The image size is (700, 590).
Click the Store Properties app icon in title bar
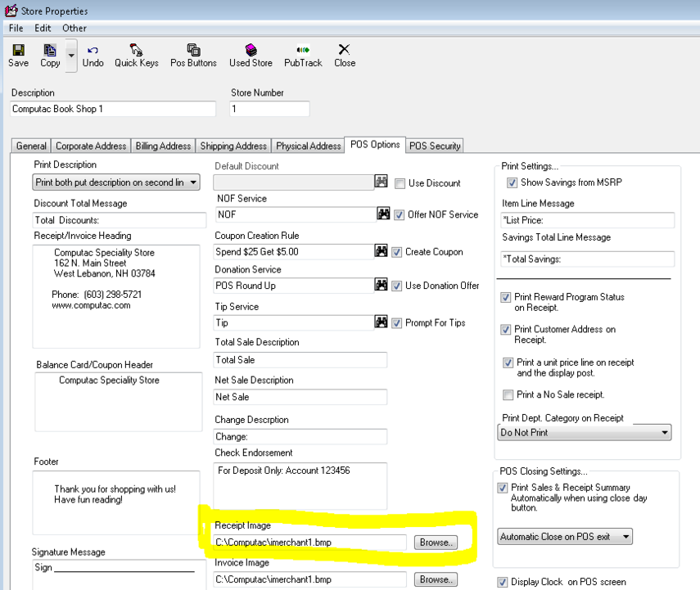[11, 11]
